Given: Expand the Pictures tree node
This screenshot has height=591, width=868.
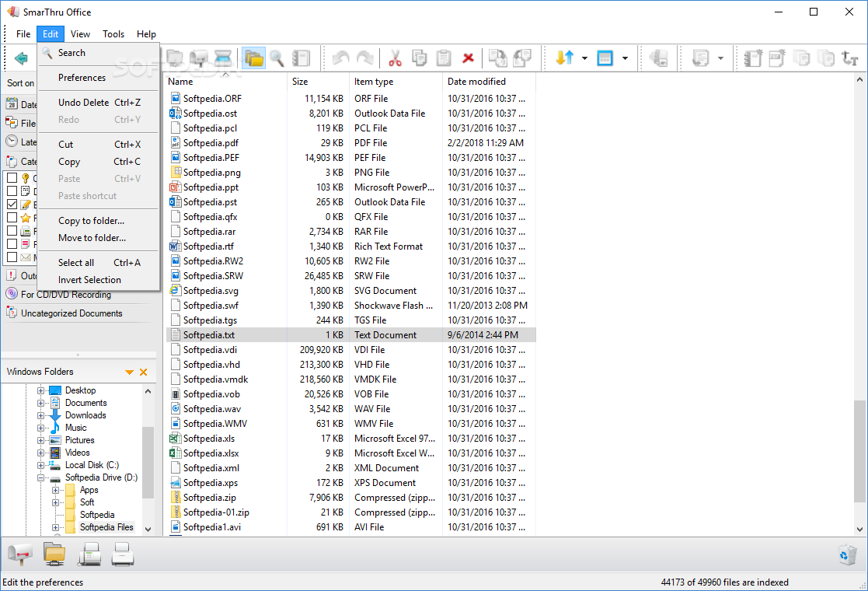Looking at the screenshot, I should click(x=40, y=440).
